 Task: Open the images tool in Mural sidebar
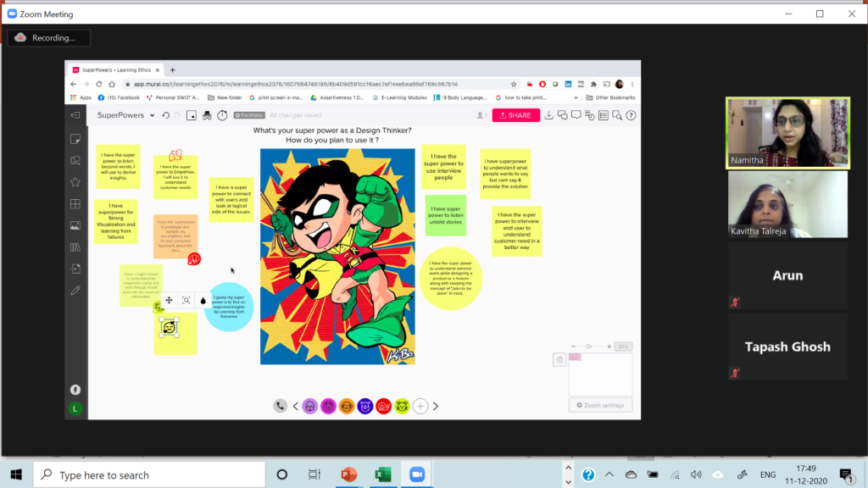(x=75, y=225)
